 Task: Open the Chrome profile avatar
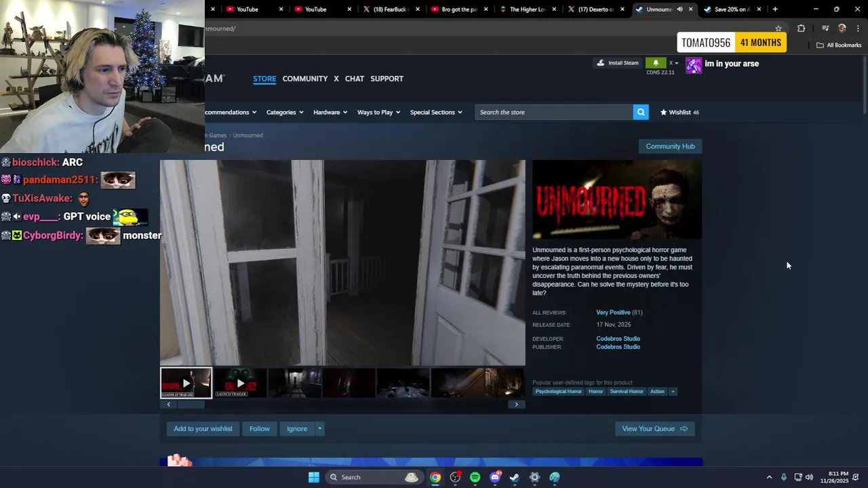click(x=842, y=28)
